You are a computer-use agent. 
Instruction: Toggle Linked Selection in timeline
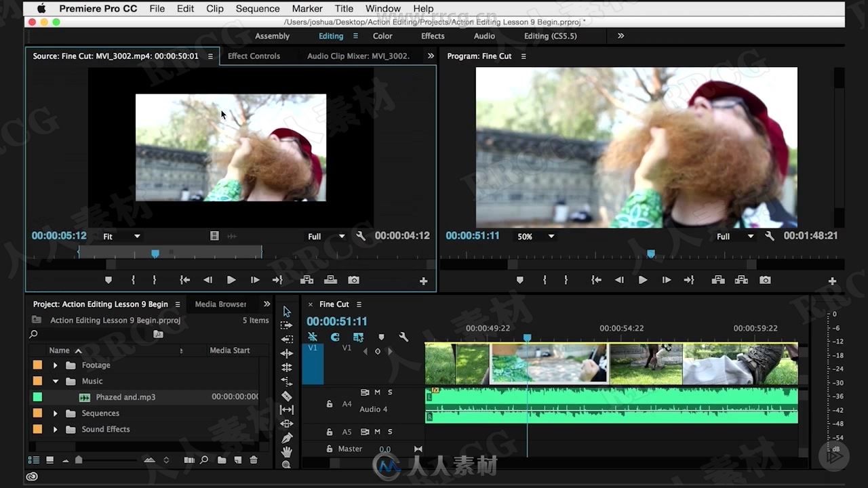358,337
